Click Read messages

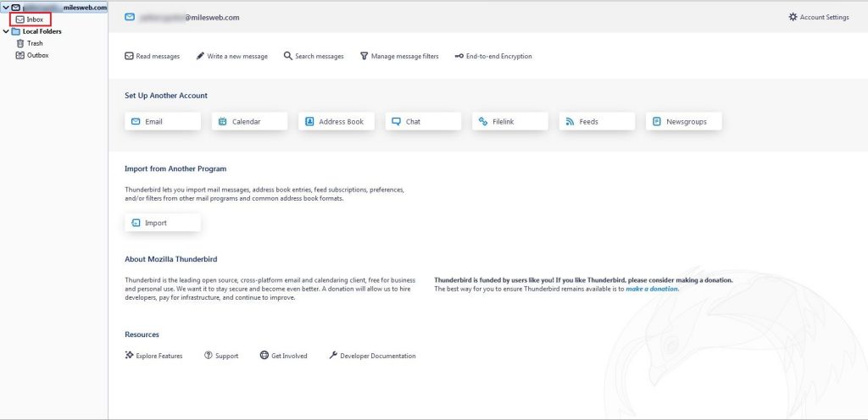click(x=153, y=56)
